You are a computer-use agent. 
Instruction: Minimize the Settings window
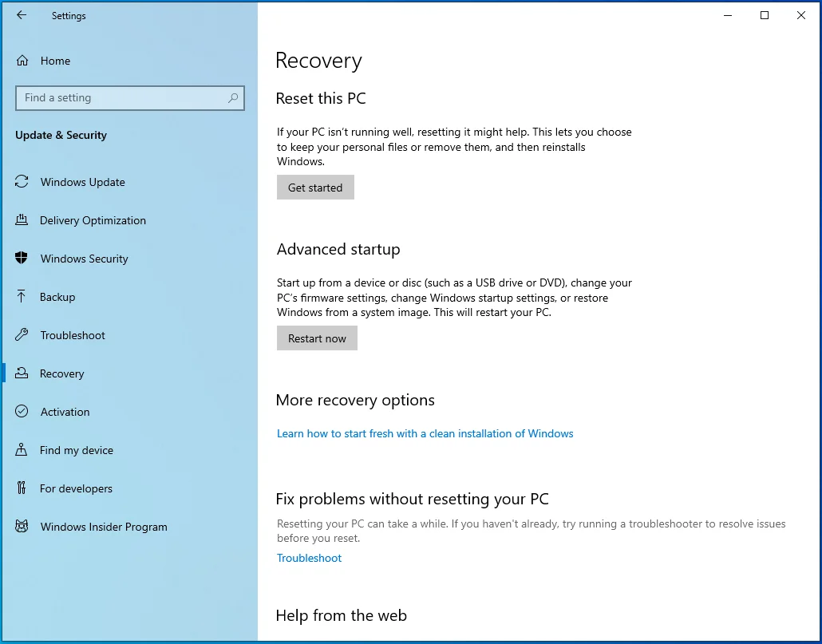pyautogui.click(x=728, y=15)
